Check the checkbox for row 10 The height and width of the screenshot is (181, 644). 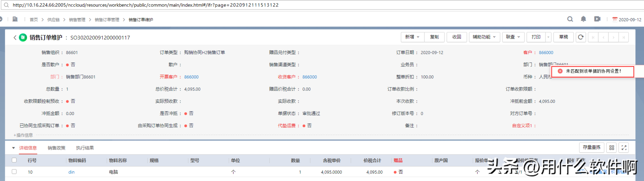click(x=14, y=172)
